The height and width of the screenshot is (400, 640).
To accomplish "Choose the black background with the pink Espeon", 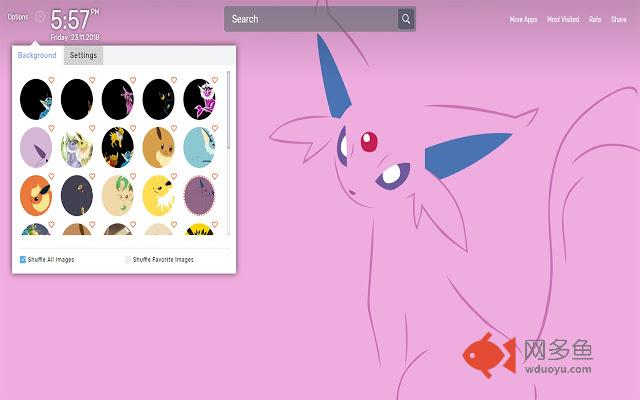I will tap(118, 99).
